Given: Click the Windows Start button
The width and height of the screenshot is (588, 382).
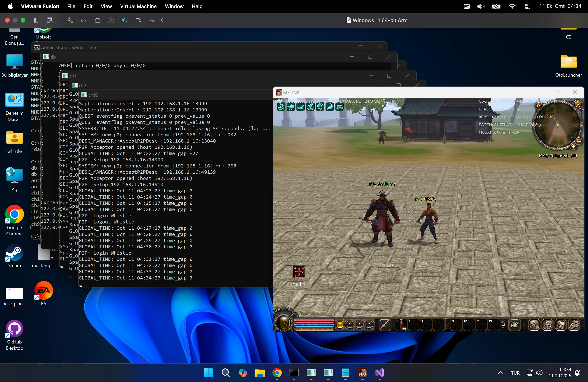Looking at the screenshot, I should tap(208, 373).
